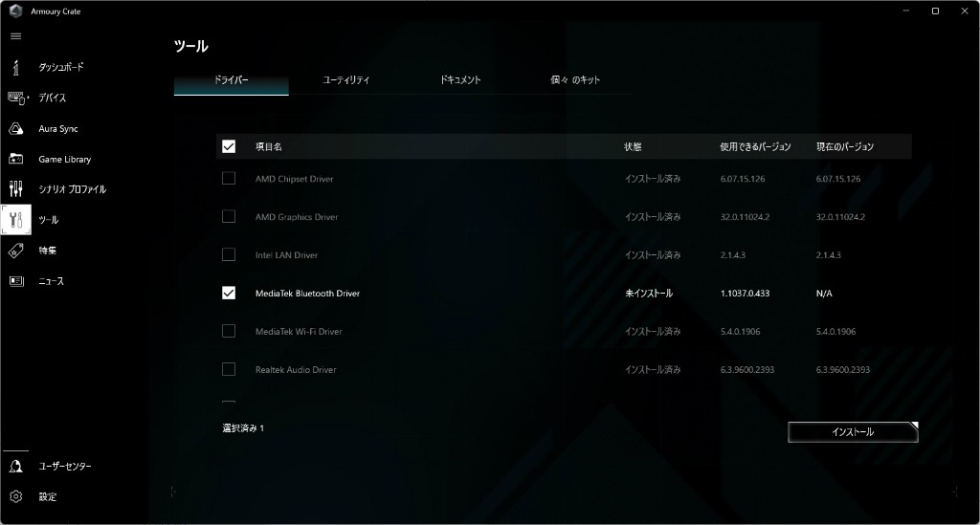980x525 pixels.
Task: Switch to the ドキュメント tab
Action: point(460,80)
